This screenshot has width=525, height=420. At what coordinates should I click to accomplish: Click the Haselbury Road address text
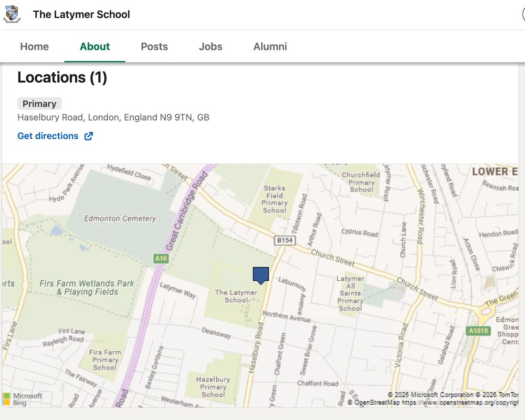click(114, 117)
